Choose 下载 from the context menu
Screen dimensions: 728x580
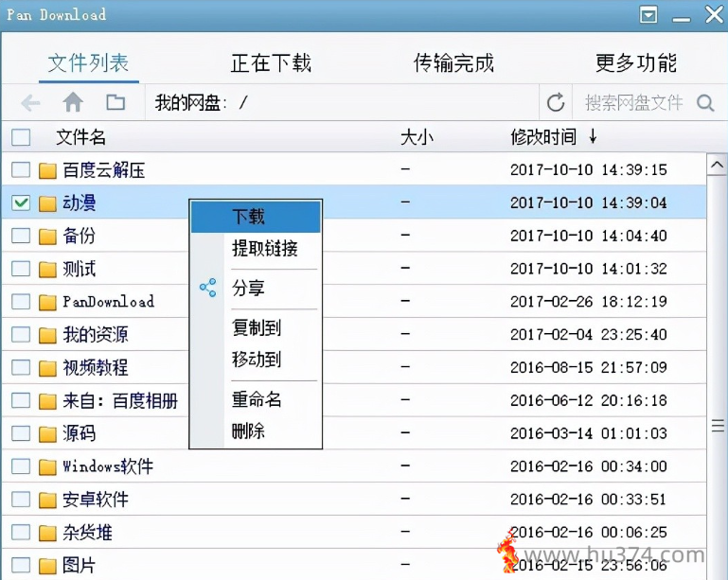[x=256, y=217]
